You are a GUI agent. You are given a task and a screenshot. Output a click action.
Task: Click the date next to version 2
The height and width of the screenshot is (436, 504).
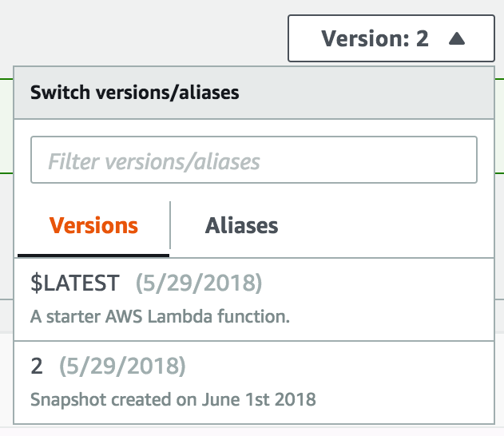point(122,367)
